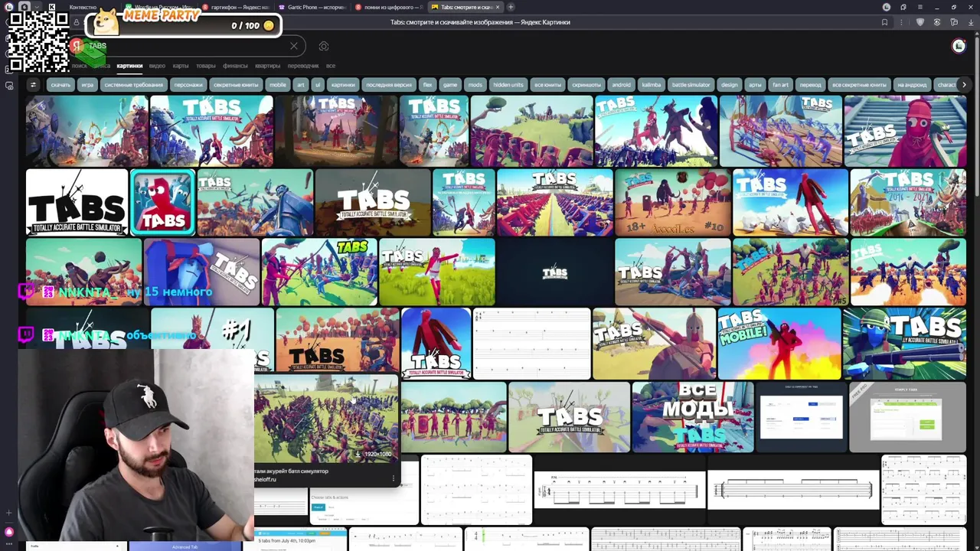Screen dimensions: 980x551
Task: Open the финансы search category
Action: coord(235,66)
